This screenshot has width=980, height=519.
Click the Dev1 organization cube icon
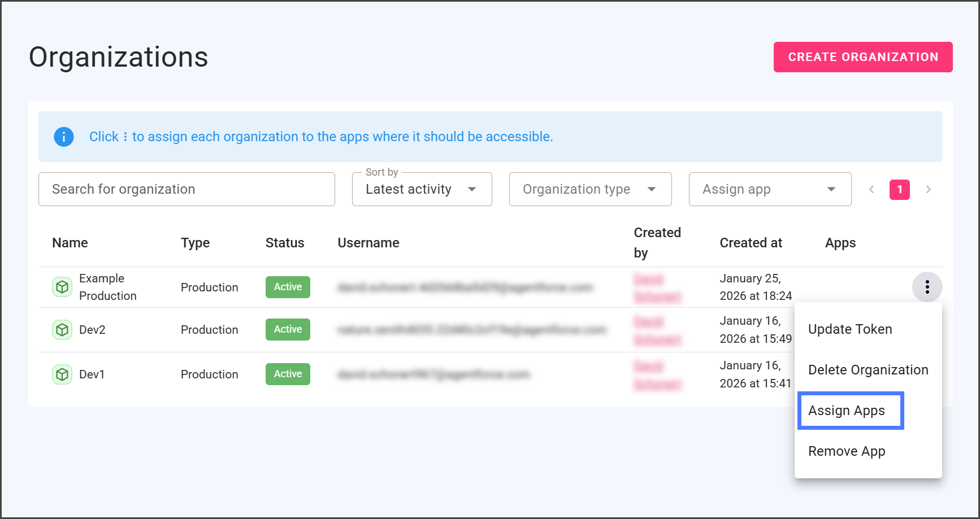62,374
